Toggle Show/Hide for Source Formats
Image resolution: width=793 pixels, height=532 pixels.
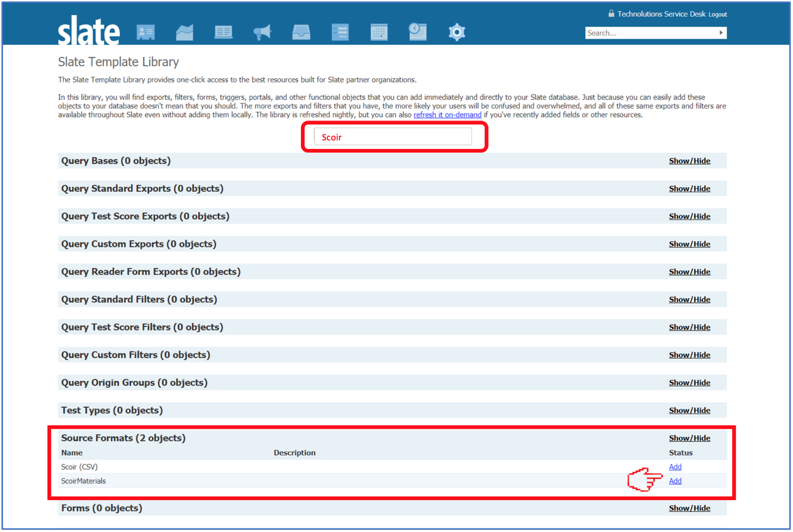689,438
